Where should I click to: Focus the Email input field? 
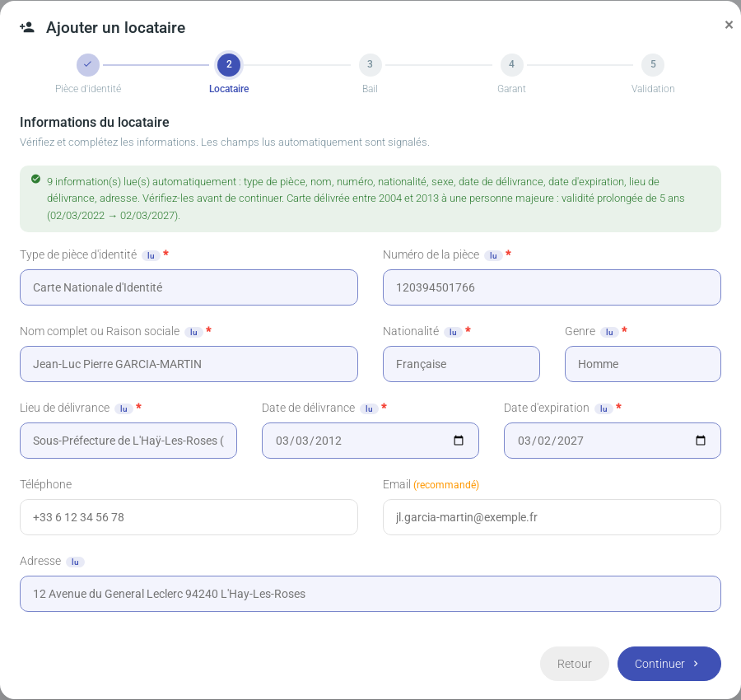tap(552, 517)
